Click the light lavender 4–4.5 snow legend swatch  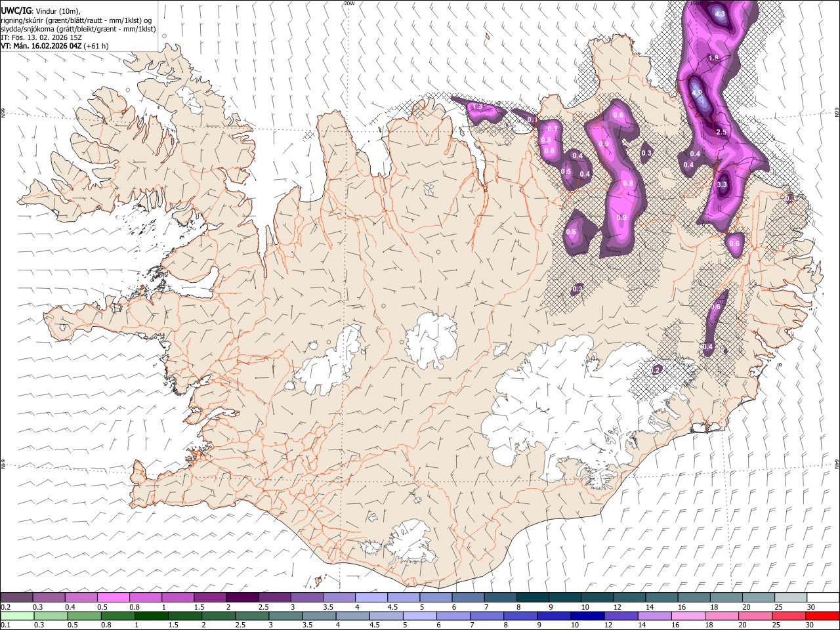371,598
